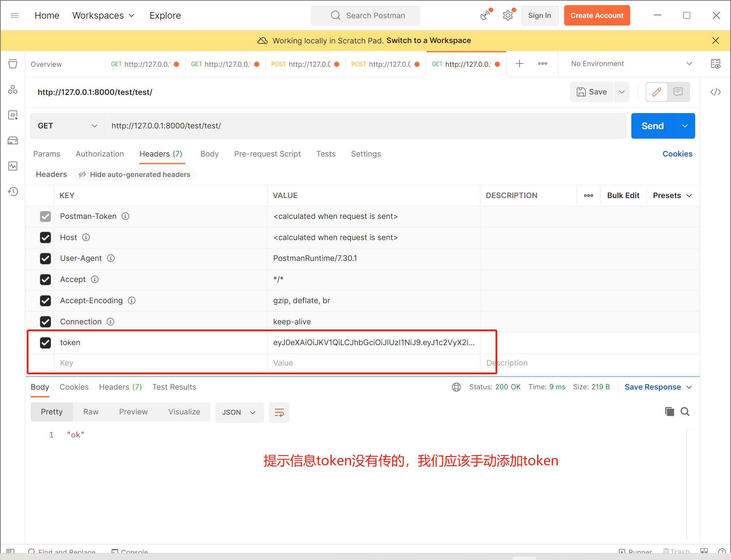Click the pencil edit mode icon
Viewport: 731px width, 560px height.
point(657,92)
